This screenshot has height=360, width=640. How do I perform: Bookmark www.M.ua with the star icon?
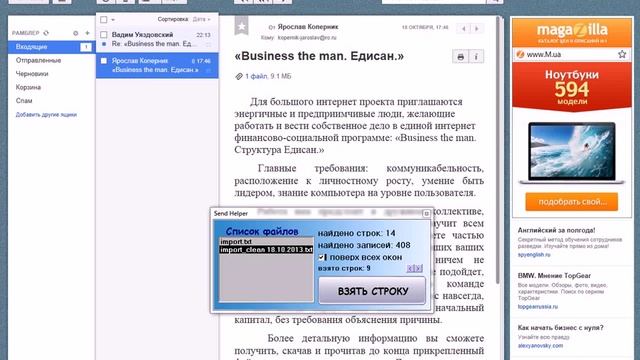[622, 54]
